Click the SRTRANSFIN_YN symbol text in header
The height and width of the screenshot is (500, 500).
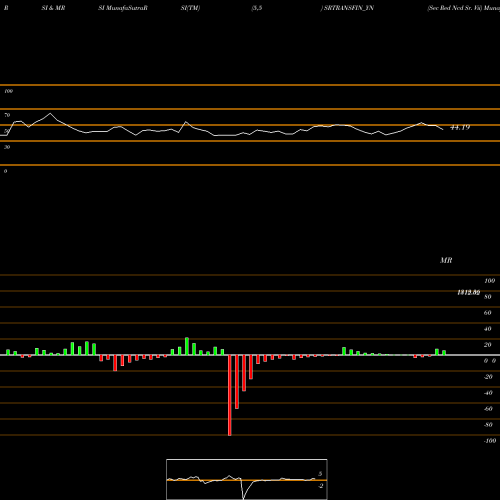(348, 8)
